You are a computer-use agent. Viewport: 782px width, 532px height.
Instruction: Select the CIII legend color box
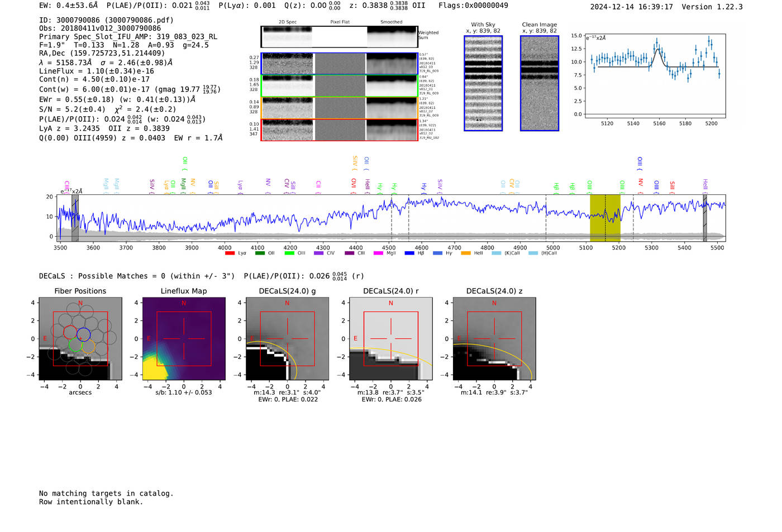(350, 253)
